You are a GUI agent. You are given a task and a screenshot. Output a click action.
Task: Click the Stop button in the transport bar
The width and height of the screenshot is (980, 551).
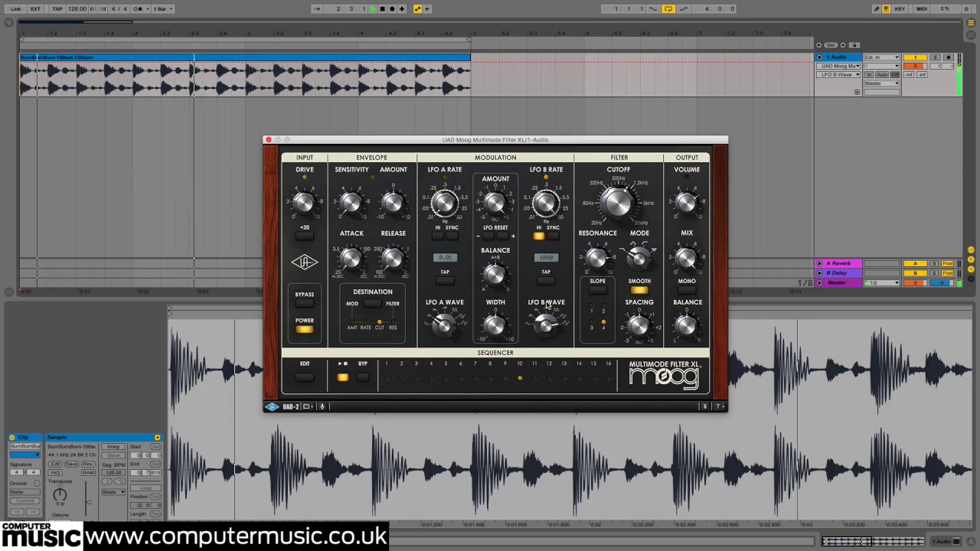(x=383, y=9)
